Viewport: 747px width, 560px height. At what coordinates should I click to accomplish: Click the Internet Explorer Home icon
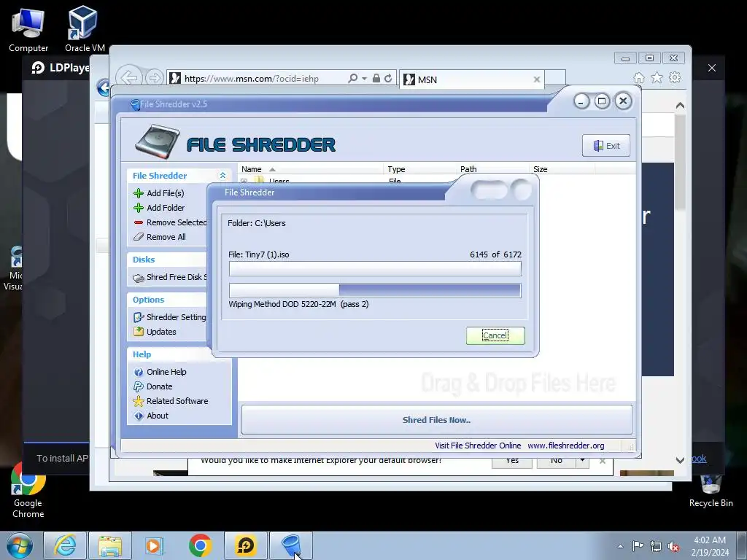(x=639, y=77)
